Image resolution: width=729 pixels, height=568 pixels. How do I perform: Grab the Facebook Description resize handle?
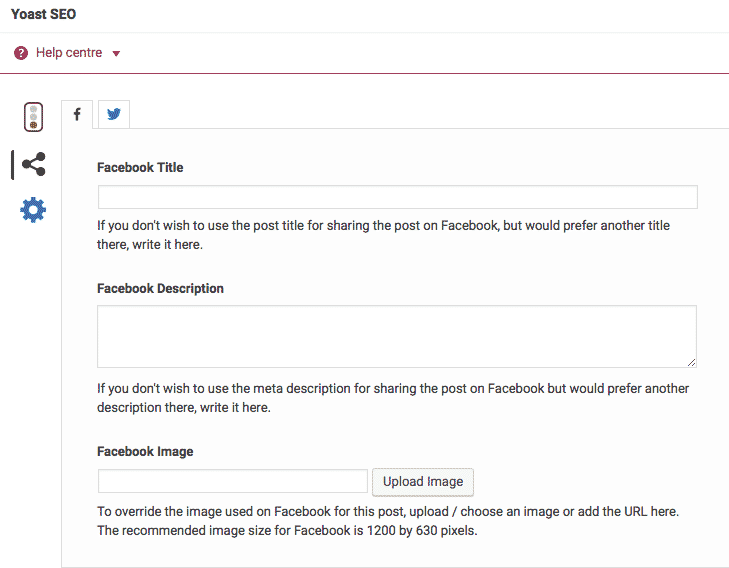[691, 363]
